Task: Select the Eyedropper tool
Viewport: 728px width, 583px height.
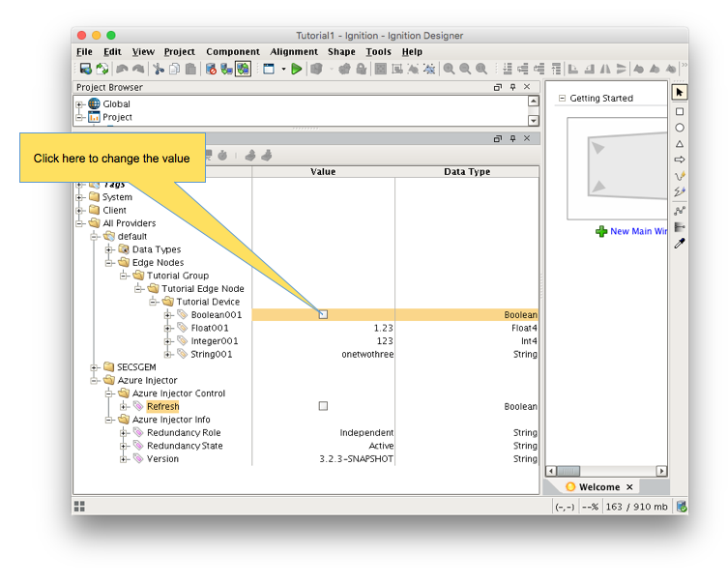Action: [x=680, y=244]
